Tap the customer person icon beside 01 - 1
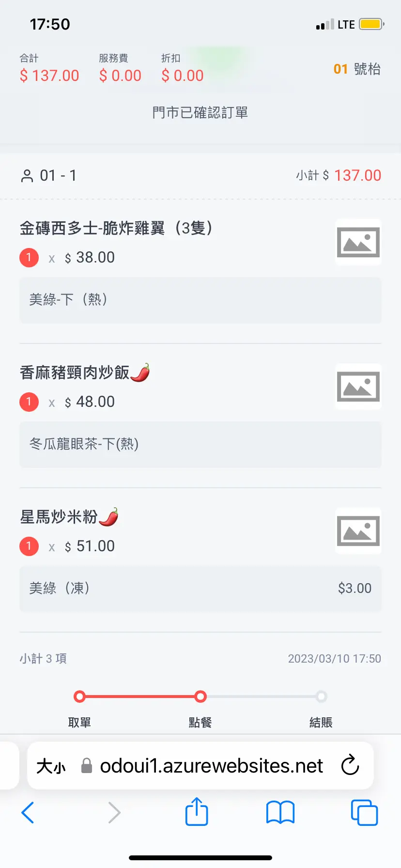 27,176
